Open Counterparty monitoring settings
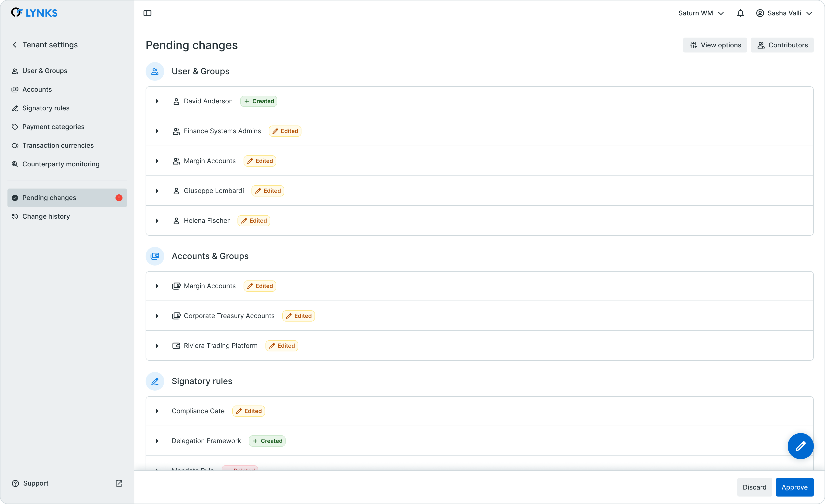This screenshot has width=825, height=504. (61, 164)
